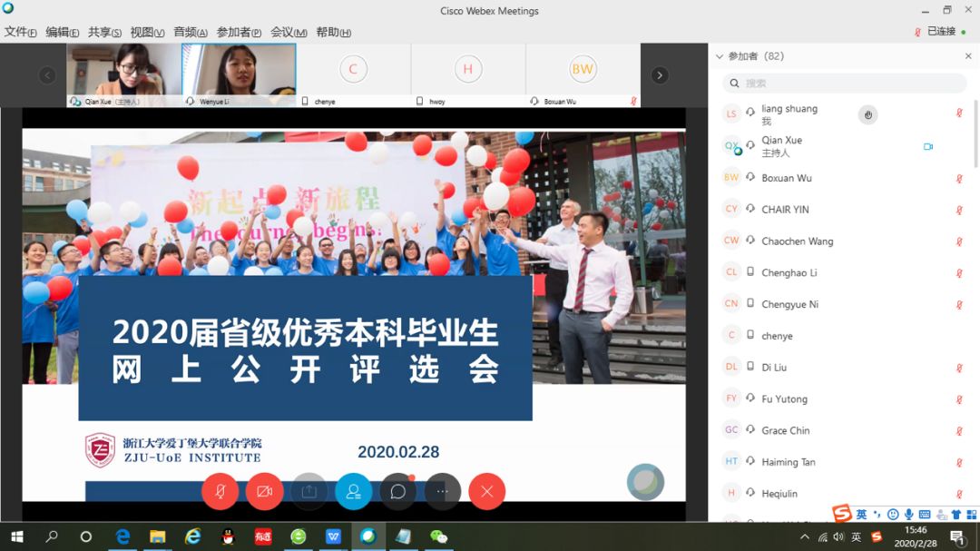This screenshot has width=980, height=551.
Task: Raise hand next to liang shuang
Action: click(x=867, y=114)
